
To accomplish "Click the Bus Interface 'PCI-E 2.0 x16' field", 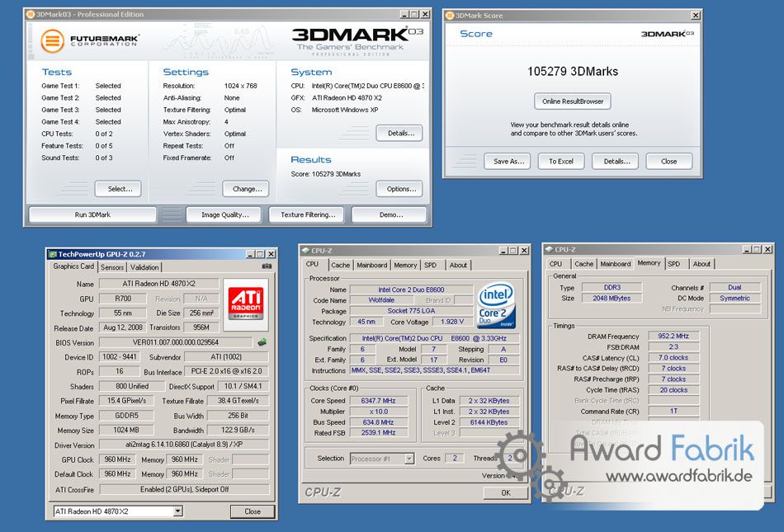I will (226, 371).
